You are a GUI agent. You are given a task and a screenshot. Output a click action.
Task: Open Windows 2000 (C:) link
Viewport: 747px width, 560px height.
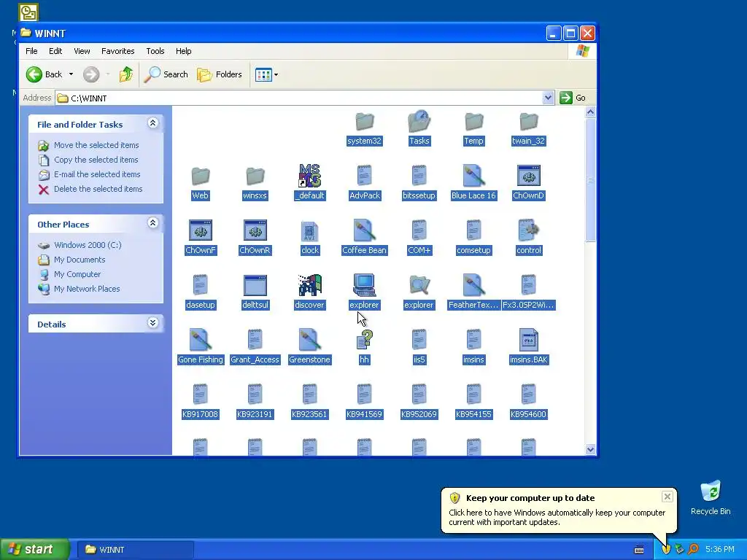point(88,245)
